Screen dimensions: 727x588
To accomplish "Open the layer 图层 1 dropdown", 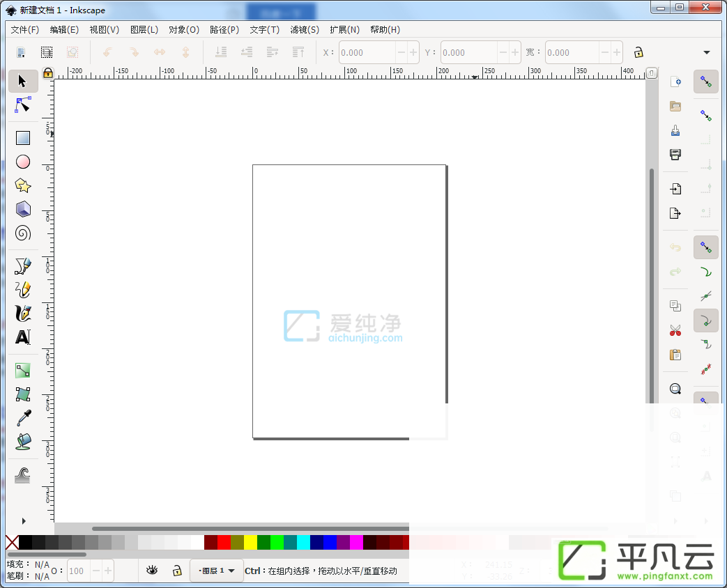I will (x=217, y=571).
